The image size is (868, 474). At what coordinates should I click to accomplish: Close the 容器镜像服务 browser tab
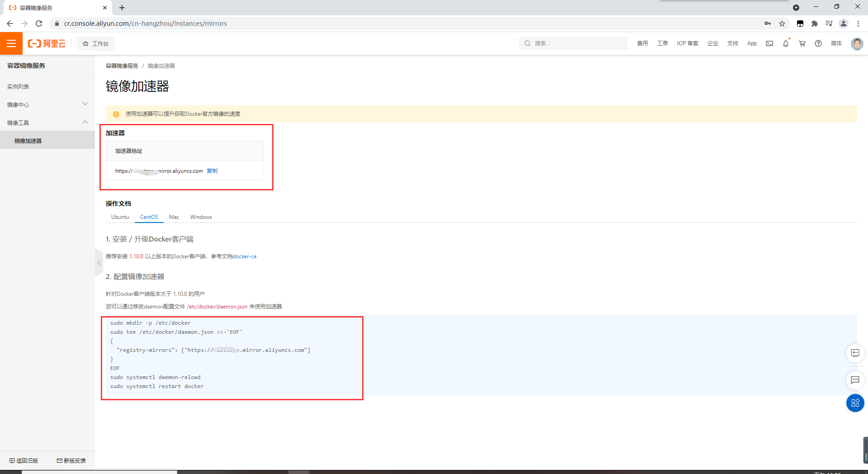(x=105, y=8)
